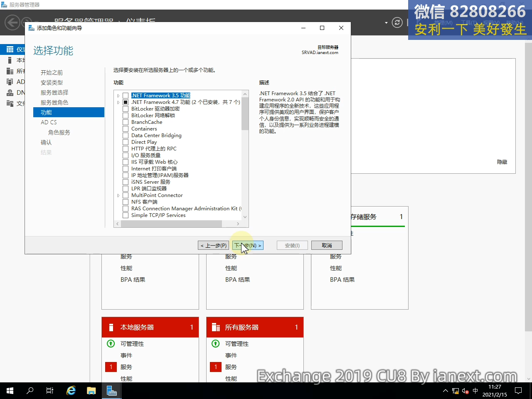Open the File services sidebar icon
Screen dimensions: 532x399
click(10, 103)
